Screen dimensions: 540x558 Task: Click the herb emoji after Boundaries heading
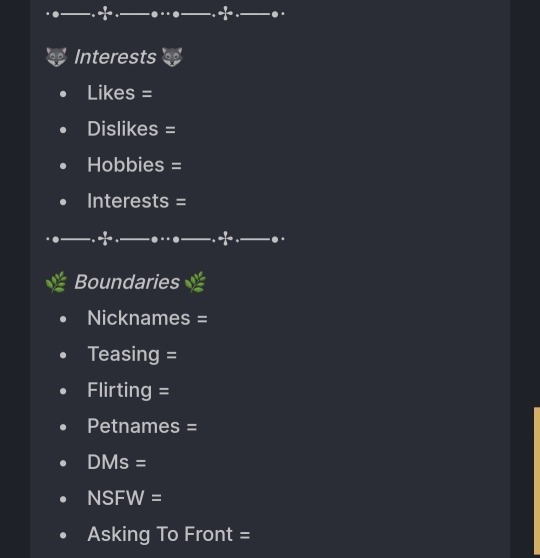click(x=195, y=282)
